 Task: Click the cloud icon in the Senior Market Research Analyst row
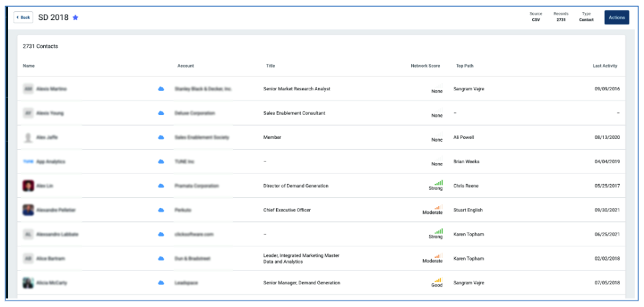click(x=161, y=88)
